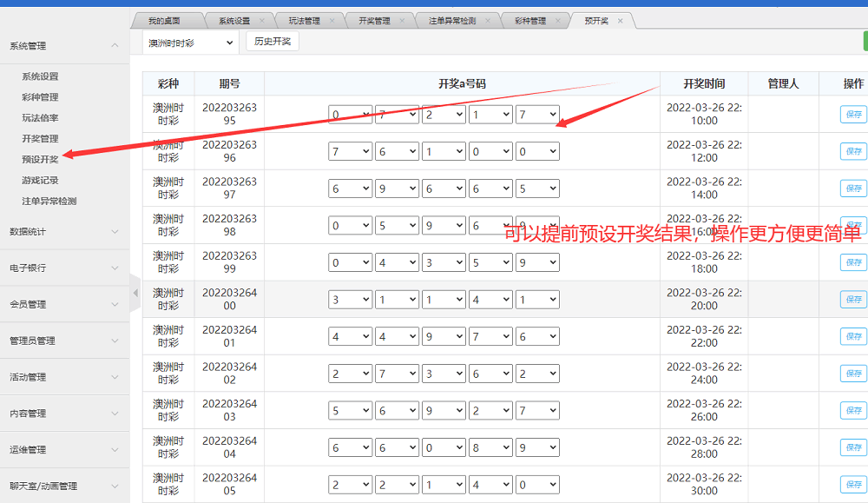Open last number dropdown for period 20220326397
This screenshot has height=503, width=868.
[x=537, y=189]
